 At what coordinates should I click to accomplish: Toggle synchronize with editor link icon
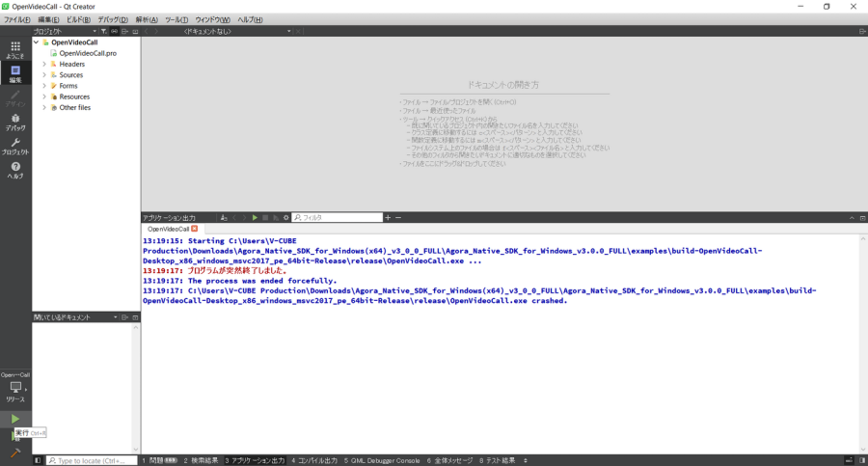(114, 32)
